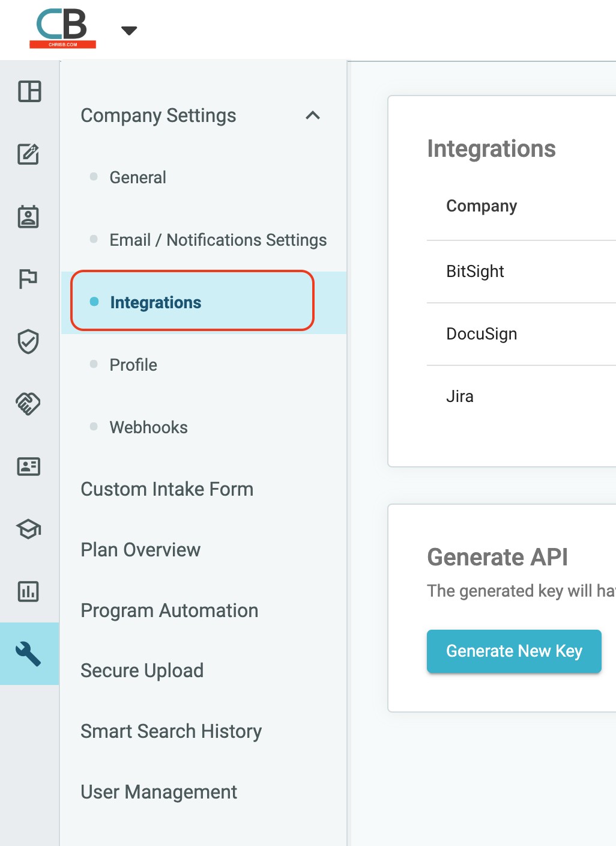Click the contact card sidebar icon
This screenshot has width=616, height=846.
click(x=28, y=467)
